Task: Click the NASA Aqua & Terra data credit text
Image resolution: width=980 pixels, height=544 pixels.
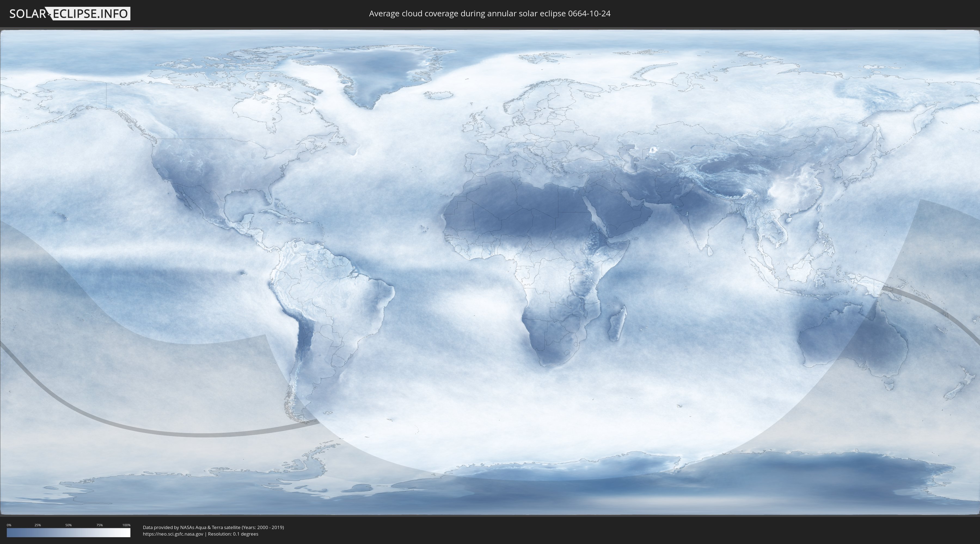Action: pyautogui.click(x=213, y=527)
